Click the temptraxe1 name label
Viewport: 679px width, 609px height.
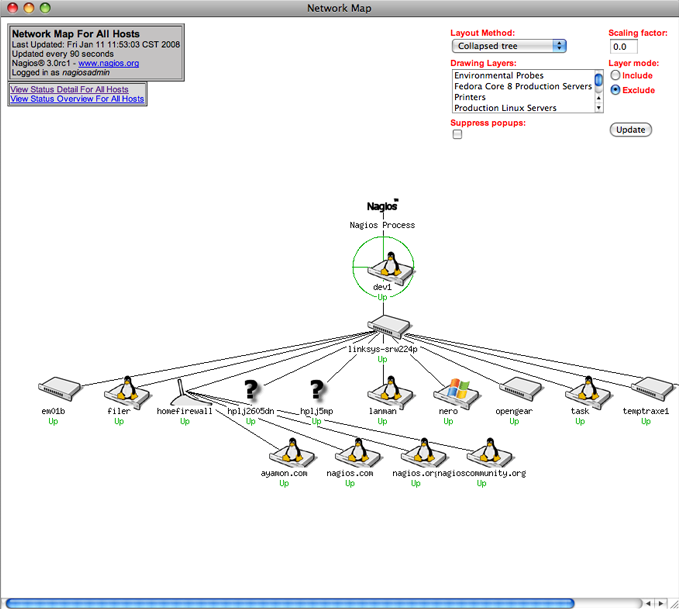coord(646,411)
